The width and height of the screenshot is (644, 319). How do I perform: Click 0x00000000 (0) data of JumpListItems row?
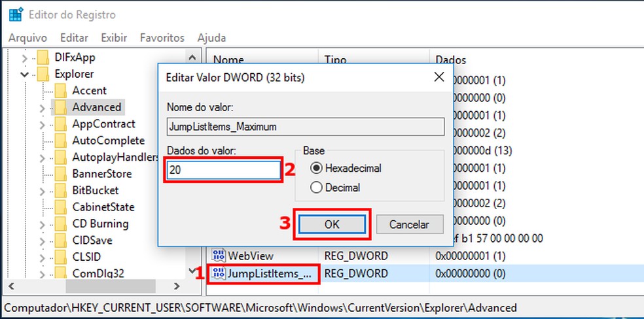(471, 273)
